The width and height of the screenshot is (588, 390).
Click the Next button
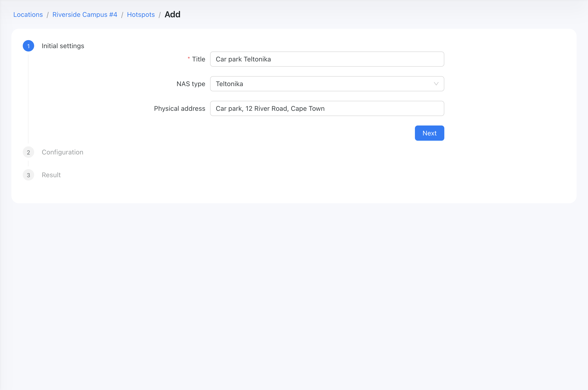[x=429, y=133]
